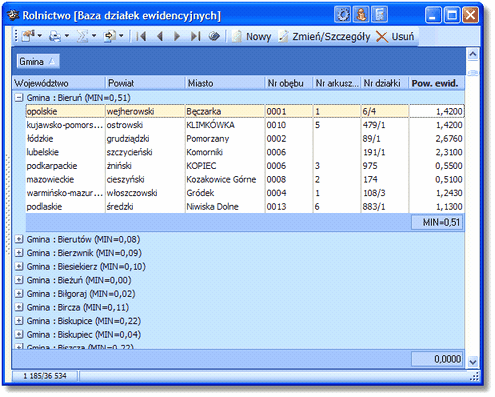Viewport: 495px width, 397px height.
Task: Click the 'Kozakowice Górne' cell
Action: [225, 179]
